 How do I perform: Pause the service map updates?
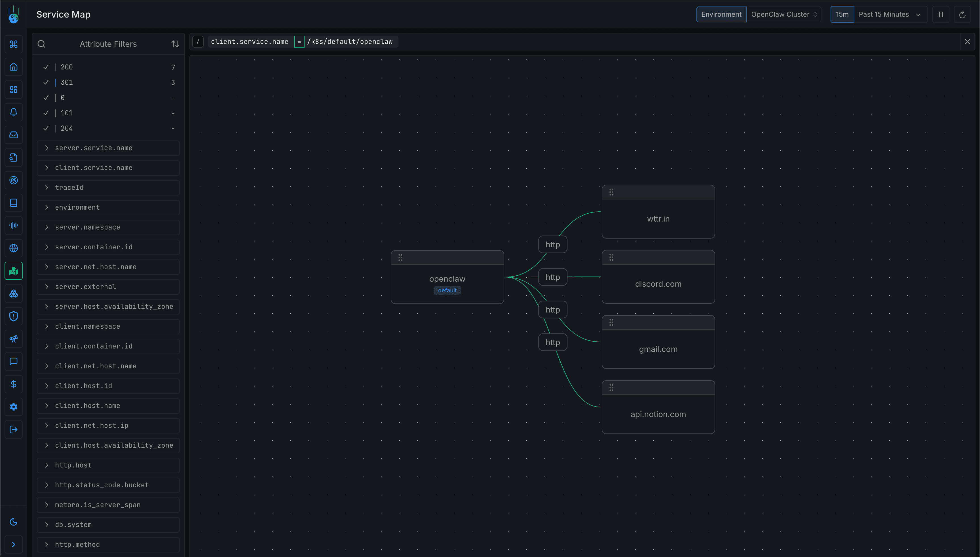(941, 14)
